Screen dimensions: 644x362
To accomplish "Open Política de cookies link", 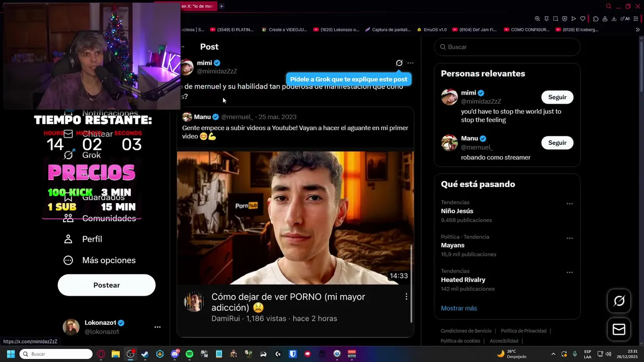I will 460,341.
